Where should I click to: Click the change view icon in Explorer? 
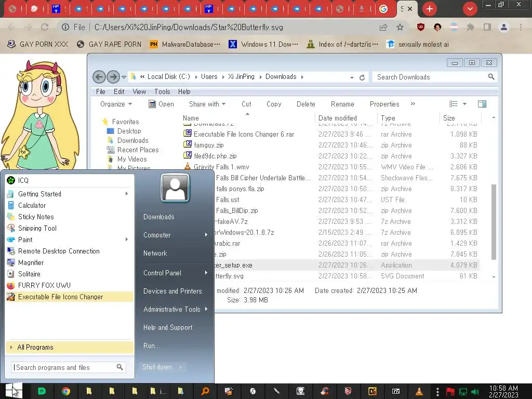coord(453,104)
